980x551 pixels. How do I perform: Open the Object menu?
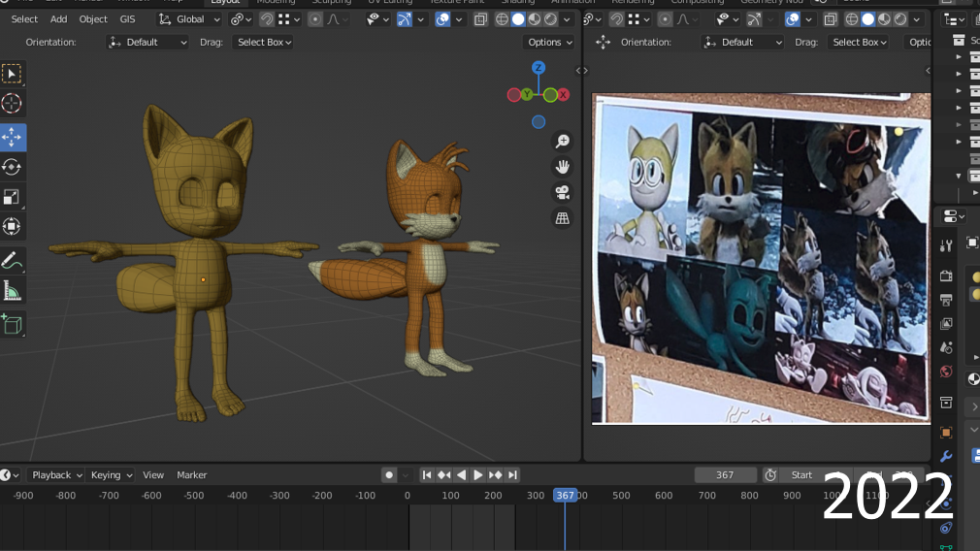(93, 19)
